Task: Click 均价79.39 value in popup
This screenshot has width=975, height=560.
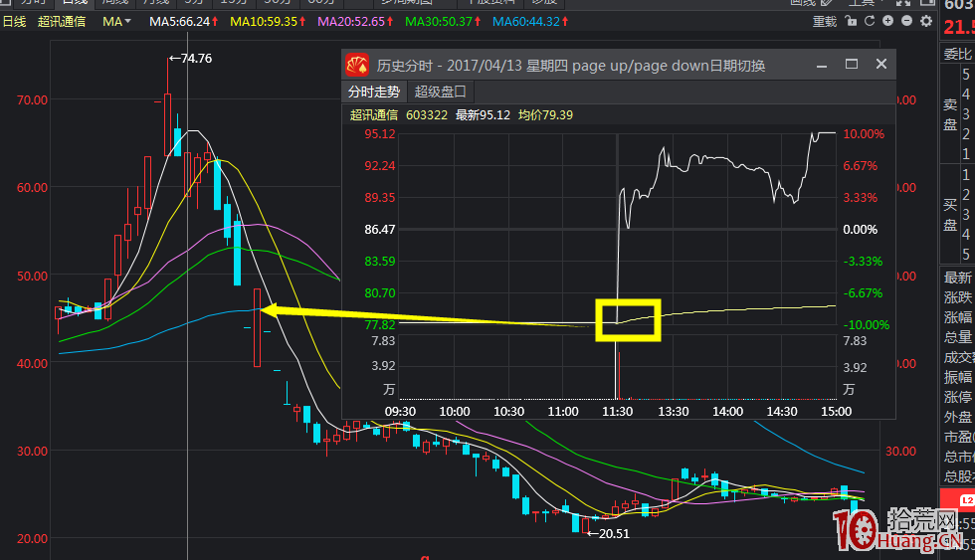Action: (545, 115)
